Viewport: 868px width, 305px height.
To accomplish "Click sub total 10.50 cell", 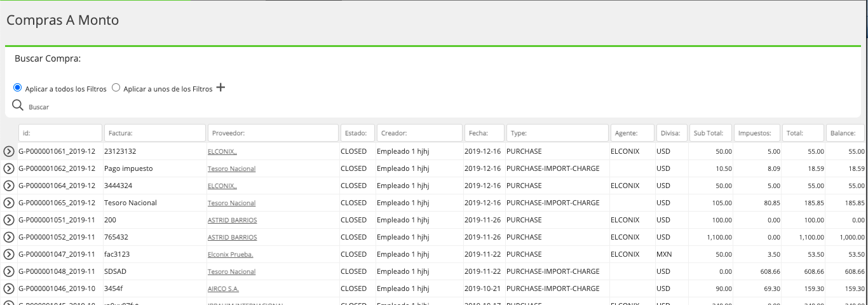I will click(x=723, y=168).
